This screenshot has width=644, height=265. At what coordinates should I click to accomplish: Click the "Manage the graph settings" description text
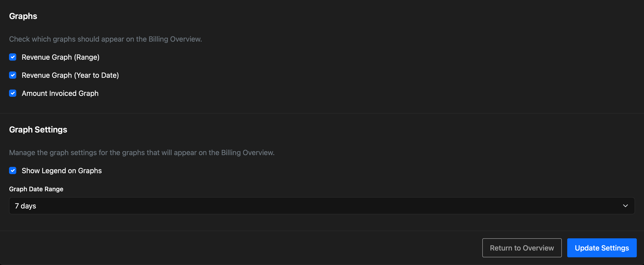tap(142, 153)
